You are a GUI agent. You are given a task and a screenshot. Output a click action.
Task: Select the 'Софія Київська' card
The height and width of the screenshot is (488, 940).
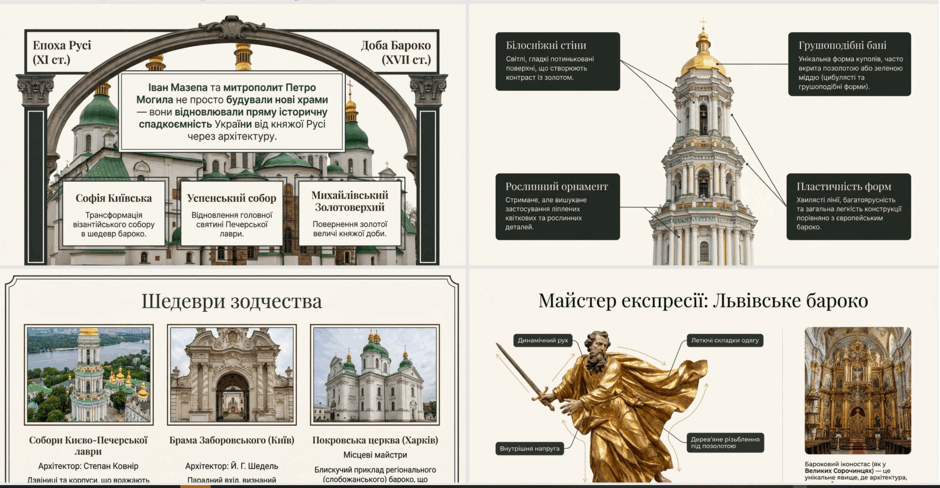point(114,213)
